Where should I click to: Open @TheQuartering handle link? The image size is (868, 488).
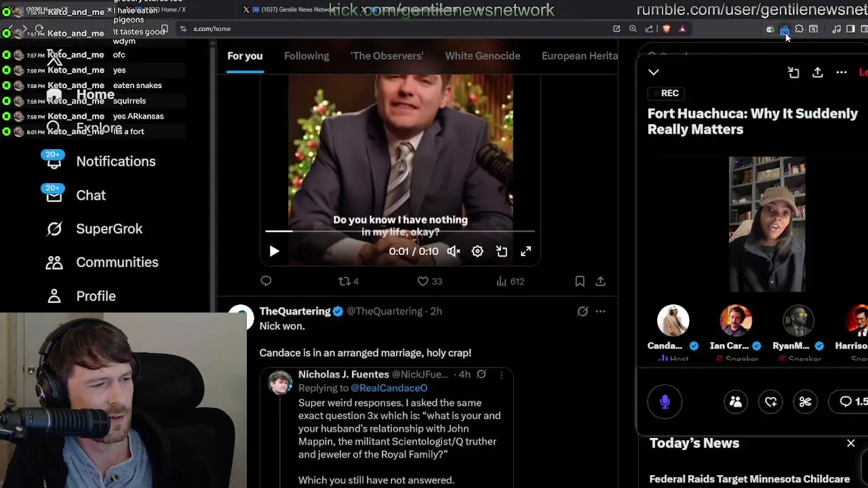[384, 311]
